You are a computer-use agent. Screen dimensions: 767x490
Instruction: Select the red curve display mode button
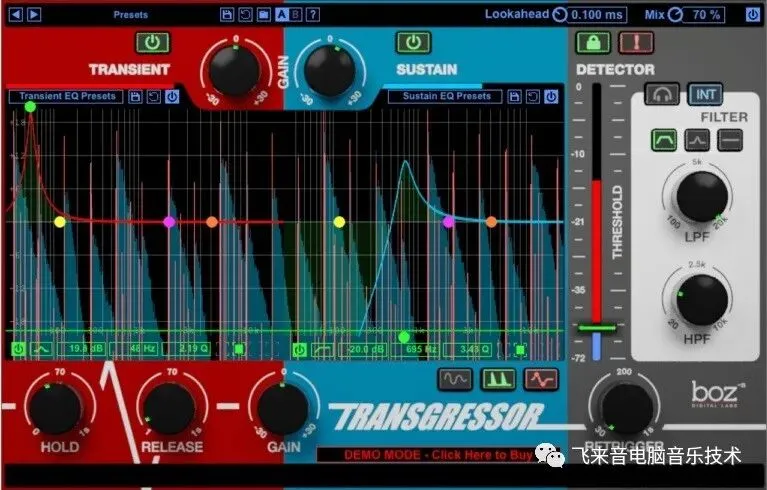(541, 379)
